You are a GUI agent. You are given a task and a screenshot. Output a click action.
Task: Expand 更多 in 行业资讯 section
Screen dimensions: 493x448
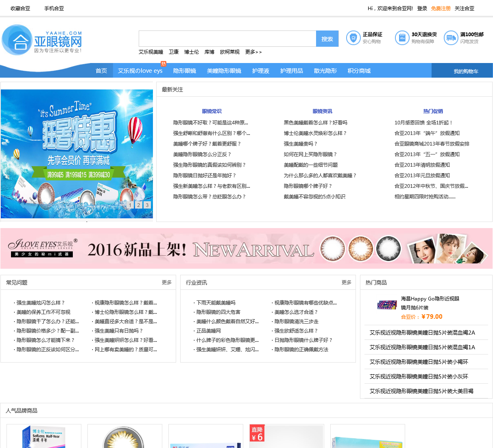click(x=347, y=282)
